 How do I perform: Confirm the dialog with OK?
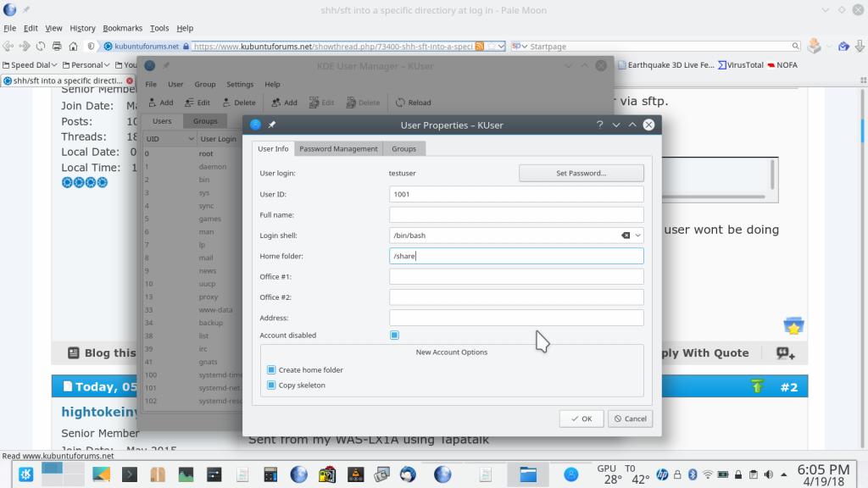click(x=581, y=419)
